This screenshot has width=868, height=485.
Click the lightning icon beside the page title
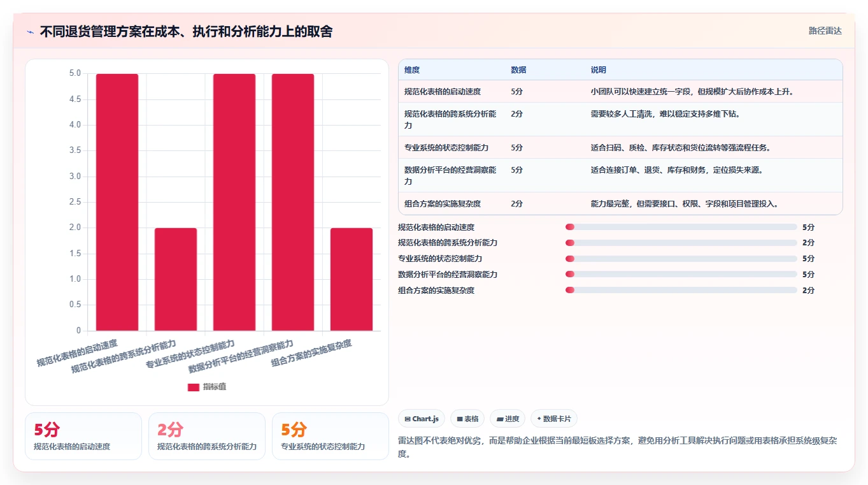click(30, 32)
